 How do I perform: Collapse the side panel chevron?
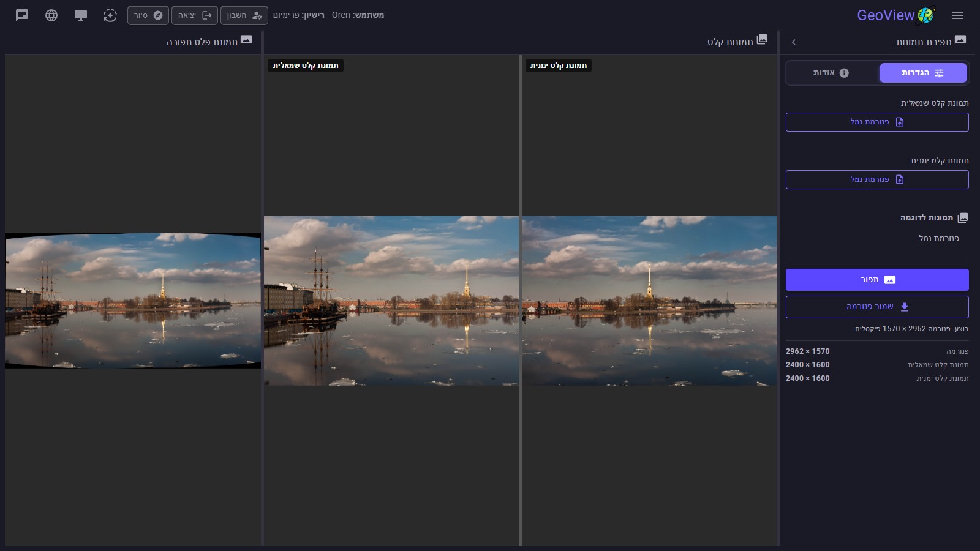(794, 42)
